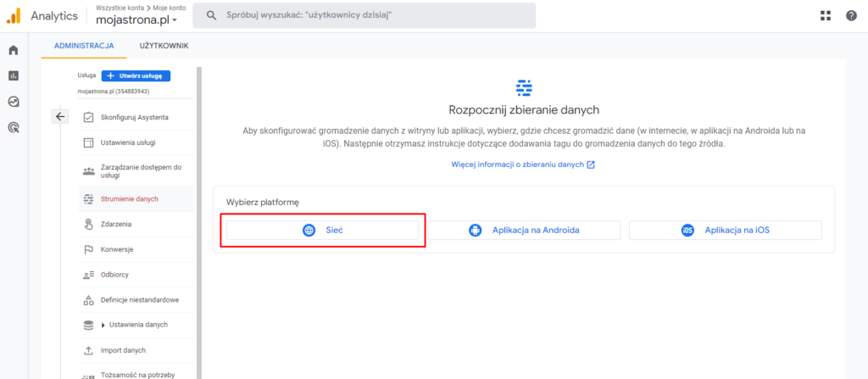
Task: Click the mojastrona.pl (354883943) property name
Action: [x=114, y=92]
